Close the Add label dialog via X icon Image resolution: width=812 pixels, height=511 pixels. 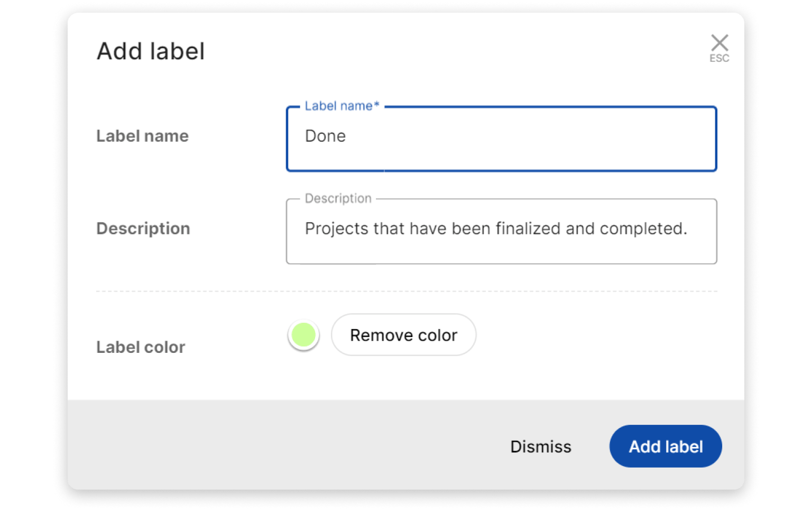[719, 42]
